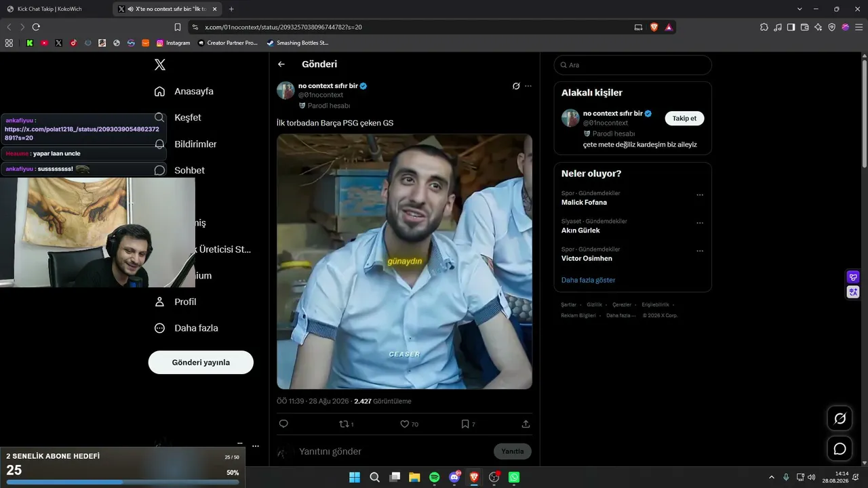
Task: Toggle the browser sidebar panel
Action: click(x=791, y=27)
